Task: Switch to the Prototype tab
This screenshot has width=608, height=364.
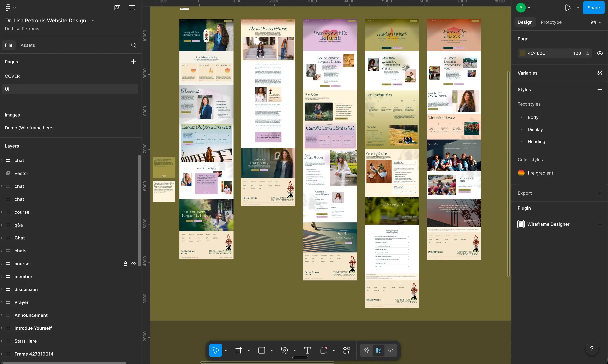Action: point(551,22)
